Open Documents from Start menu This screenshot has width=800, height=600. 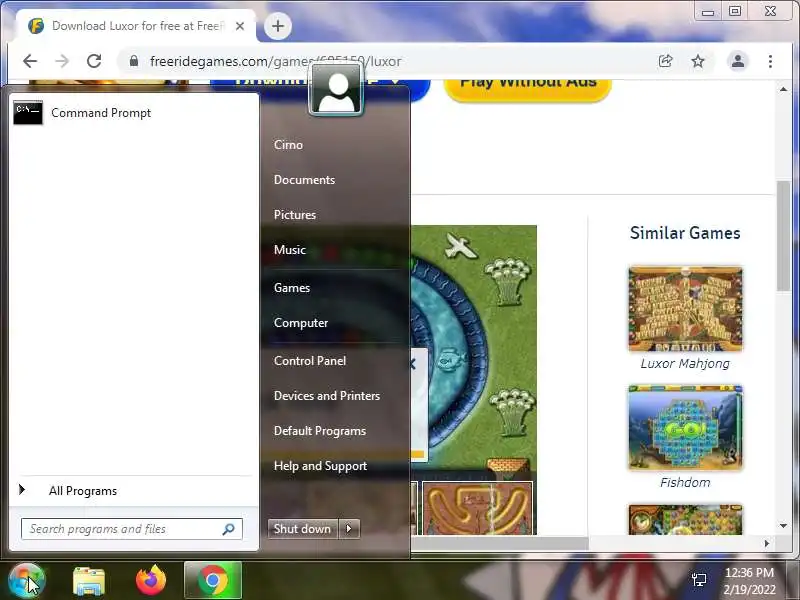(x=304, y=180)
